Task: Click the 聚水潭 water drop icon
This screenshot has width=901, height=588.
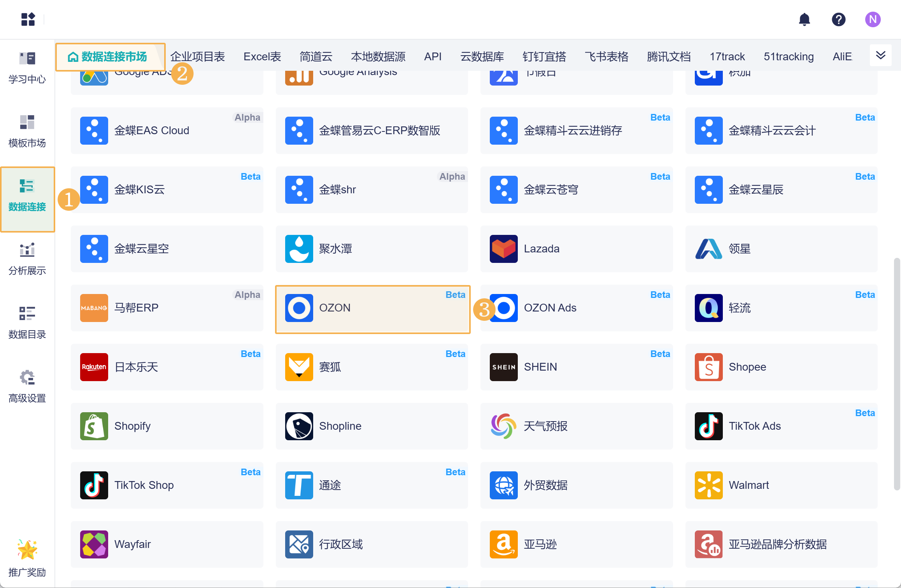Action: coord(299,249)
